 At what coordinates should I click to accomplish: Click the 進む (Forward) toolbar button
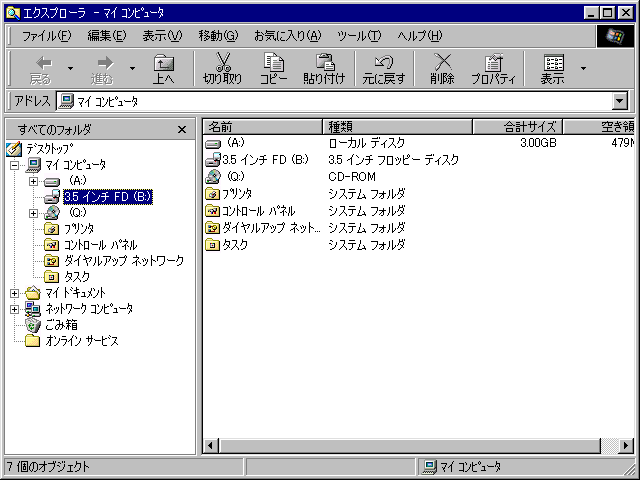click(x=103, y=69)
